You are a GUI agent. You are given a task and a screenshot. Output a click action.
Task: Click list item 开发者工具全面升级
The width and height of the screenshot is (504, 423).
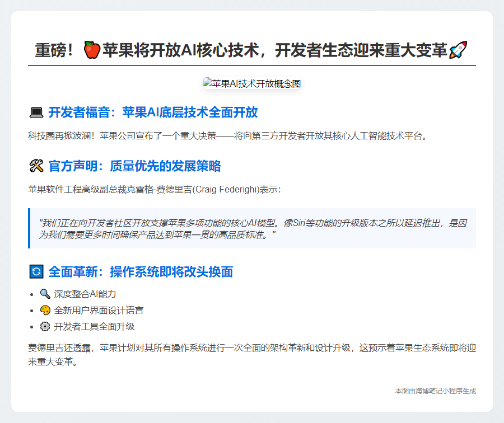point(94,327)
